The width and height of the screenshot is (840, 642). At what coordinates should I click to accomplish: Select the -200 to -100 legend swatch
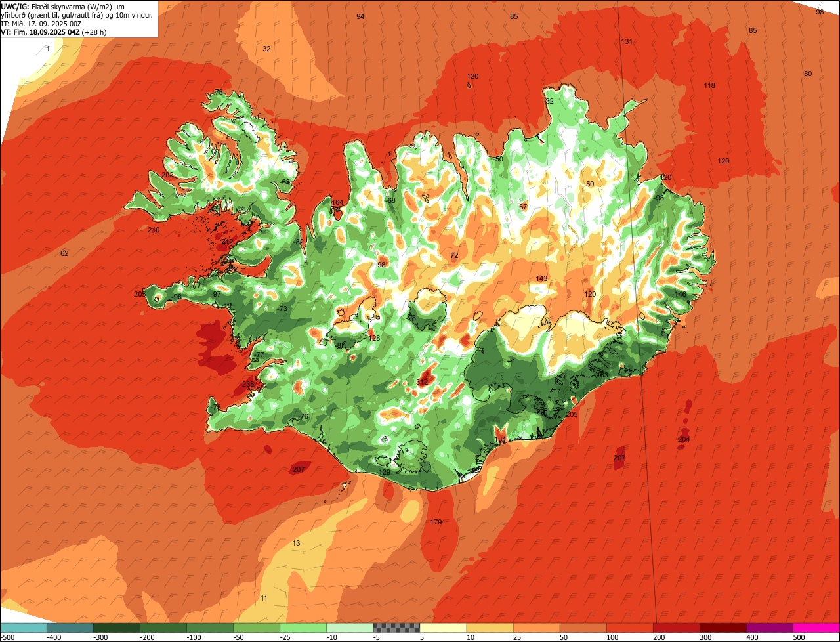(x=163, y=628)
